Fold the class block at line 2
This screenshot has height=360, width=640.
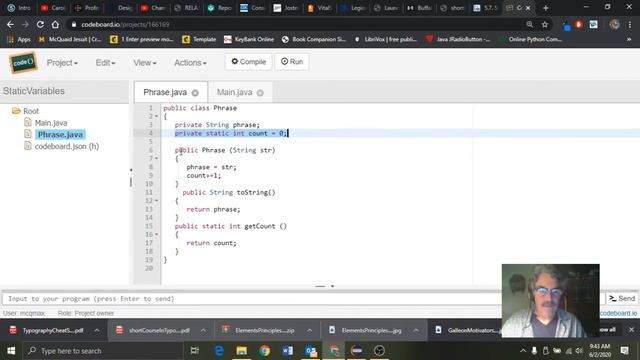coord(156,117)
